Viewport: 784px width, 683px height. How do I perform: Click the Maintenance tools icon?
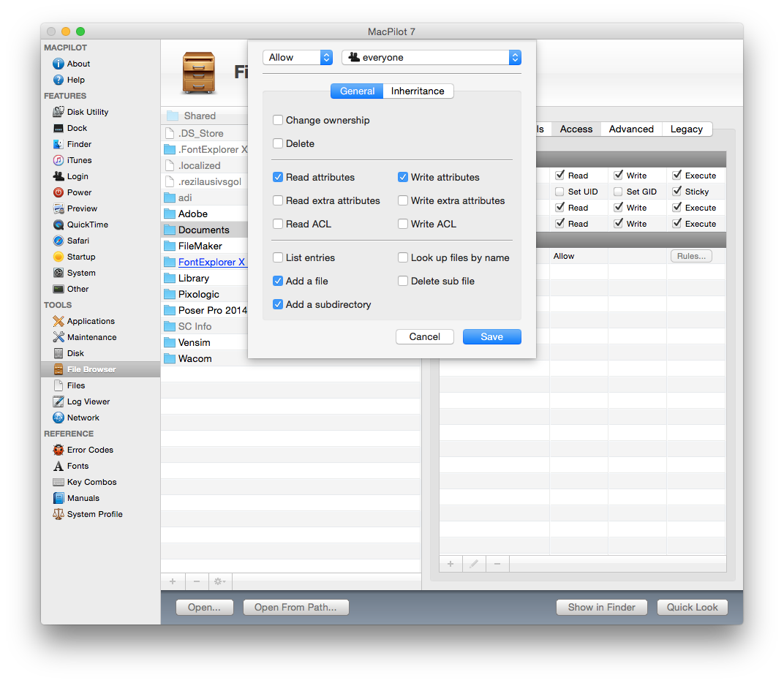[x=59, y=337]
